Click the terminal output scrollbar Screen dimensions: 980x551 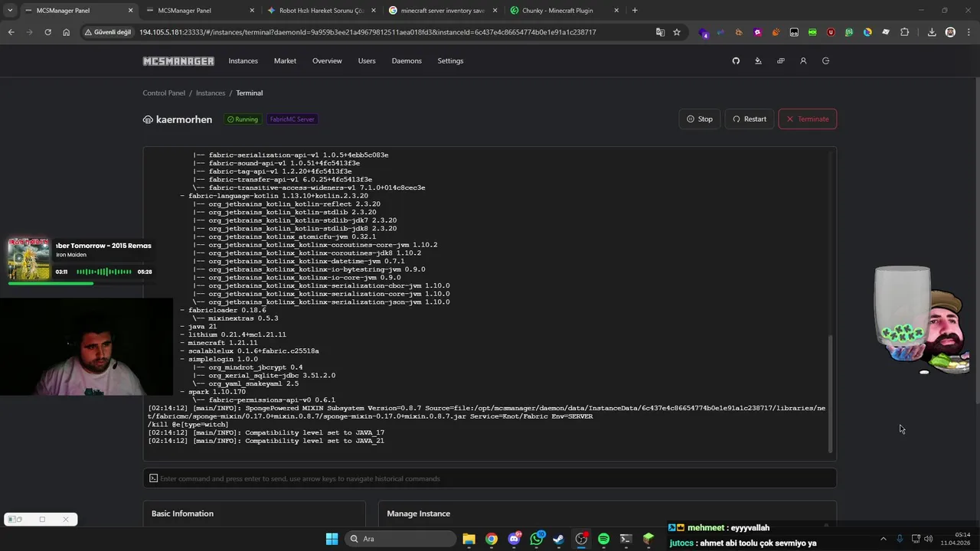(830, 394)
